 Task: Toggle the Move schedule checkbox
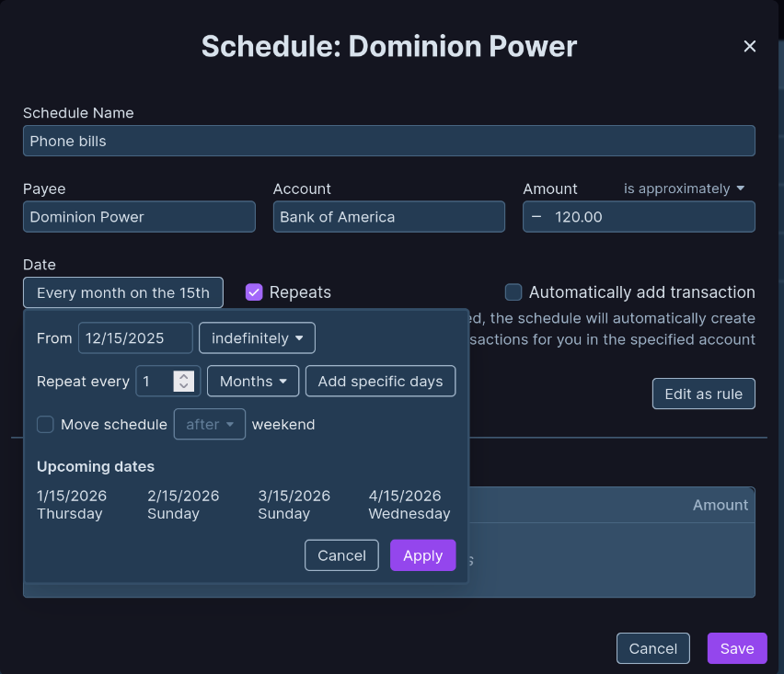click(45, 424)
